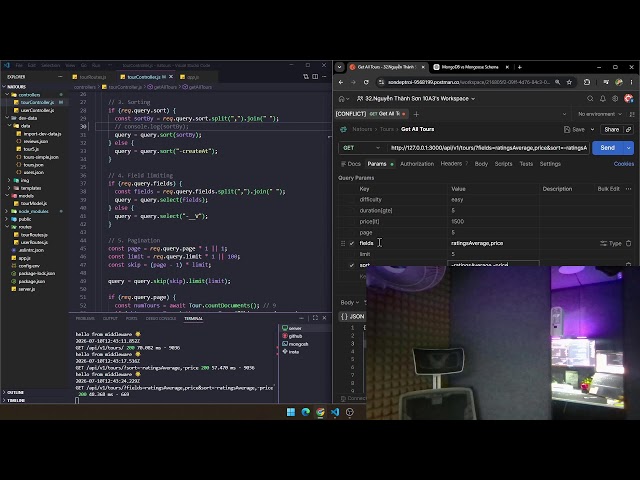Screen dimensions: 640x480
Task: Open Postman notifications bell
Action: tap(602, 98)
